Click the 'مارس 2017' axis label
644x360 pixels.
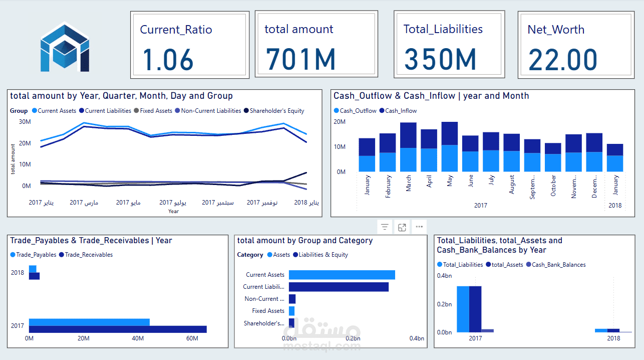click(x=84, y=203)
